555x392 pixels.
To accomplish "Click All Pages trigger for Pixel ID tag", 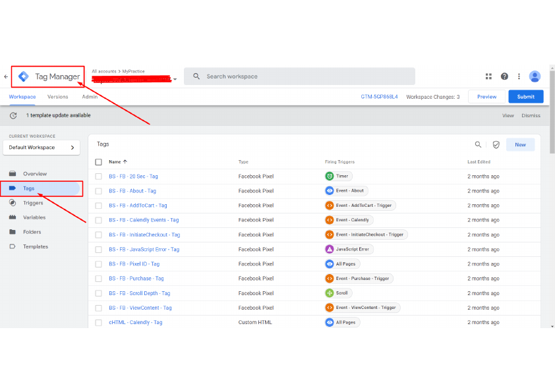I will tap(342, 264).
